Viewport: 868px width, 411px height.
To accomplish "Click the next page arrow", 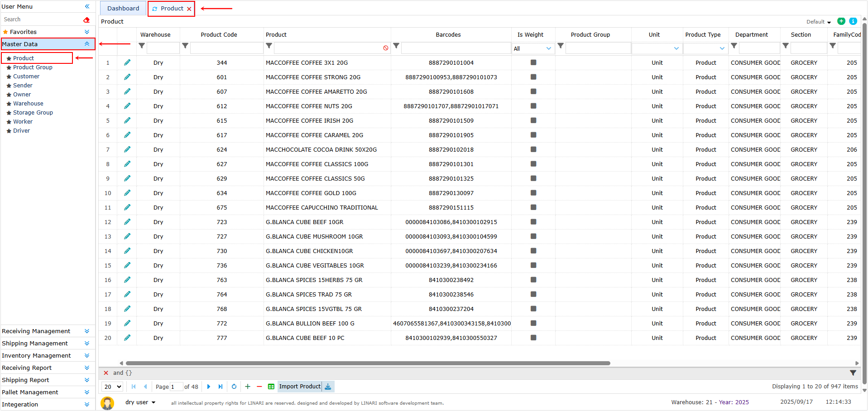I will [209, 387].
